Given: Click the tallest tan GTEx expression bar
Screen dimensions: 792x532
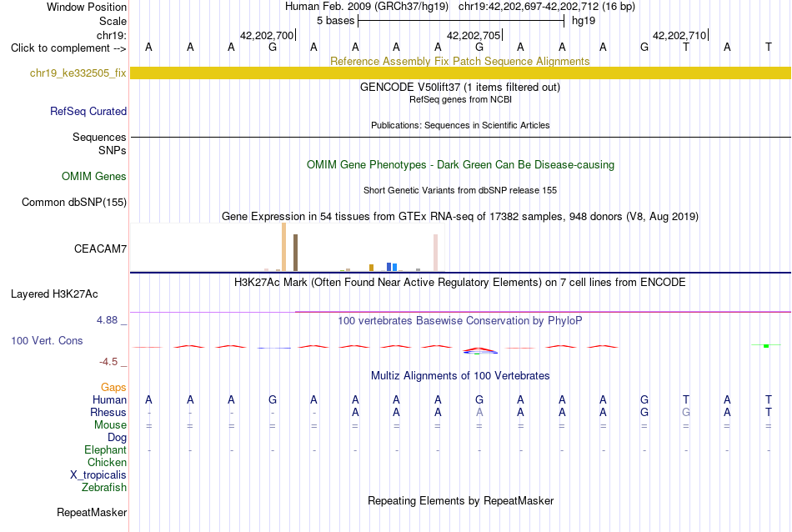Looking at the screenshot, I should point(283,247).
